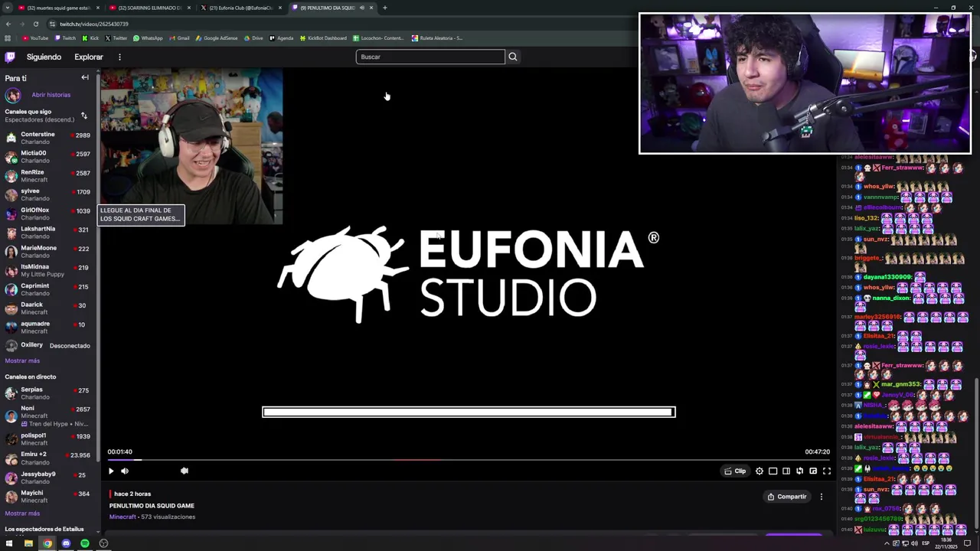
Task: Open Spotify from the taskbar
Action: click(85, 543)
